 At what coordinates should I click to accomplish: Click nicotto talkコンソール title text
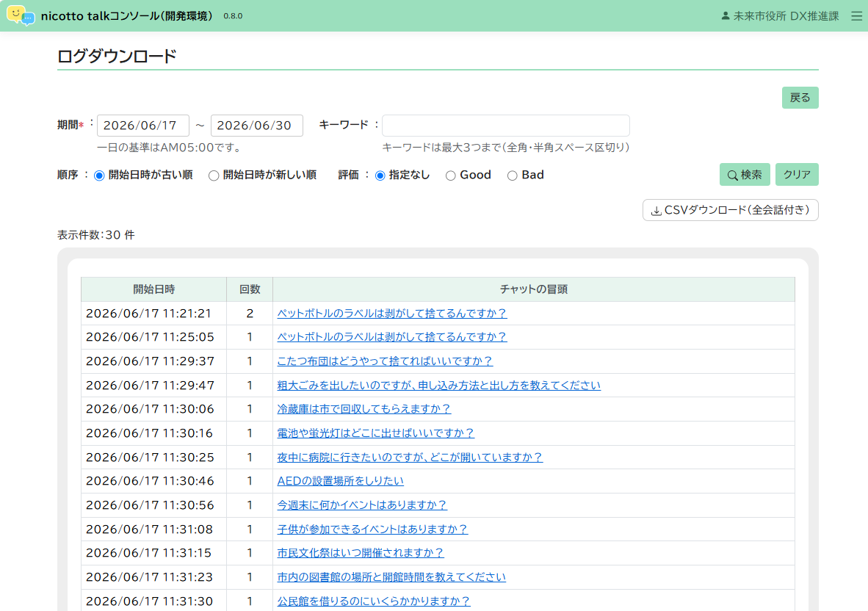(x=127, y=16)
